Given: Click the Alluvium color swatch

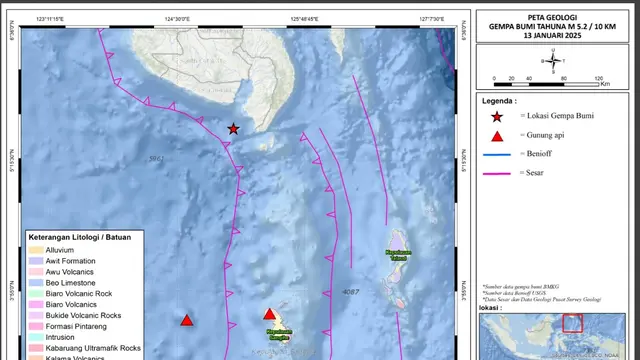Looking at the screenshot, I should (x=36, y=250).
